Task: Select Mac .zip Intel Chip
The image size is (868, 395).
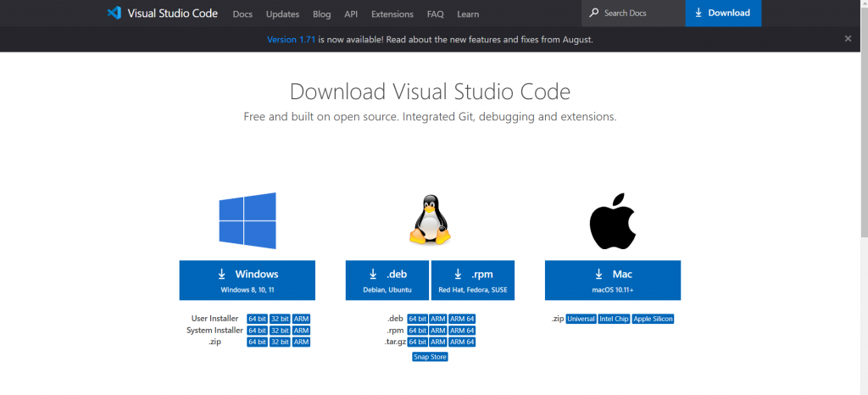Action: click(614, 319)
